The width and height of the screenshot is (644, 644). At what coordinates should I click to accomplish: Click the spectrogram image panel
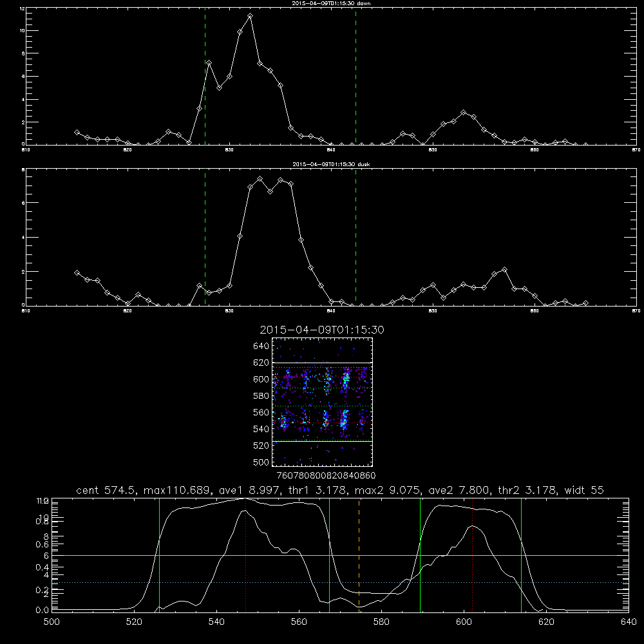322,402
